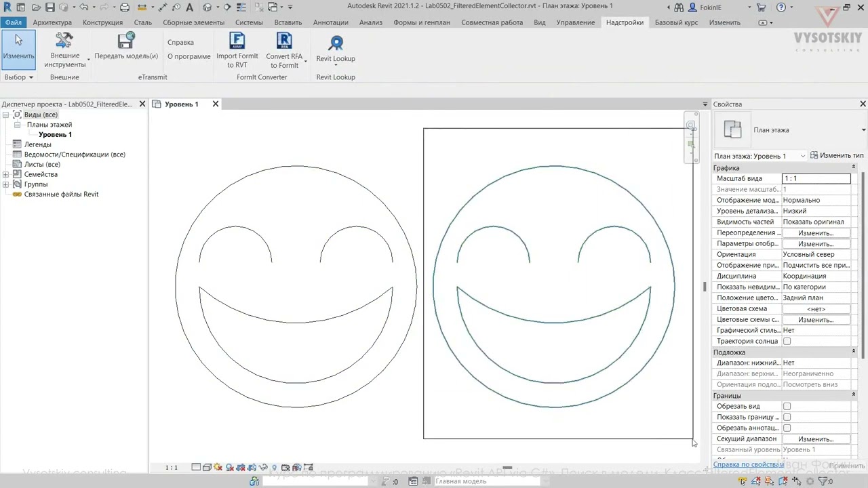
Task: Open the eTransmit Transfer Model icon
Action: [126, 41]
